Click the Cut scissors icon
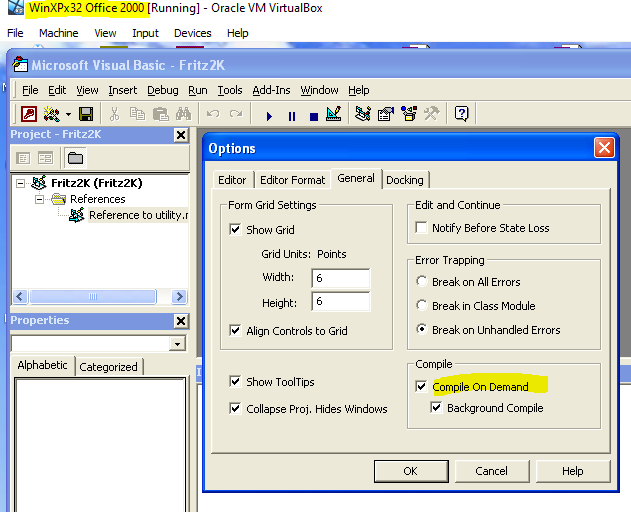The image size is (631, 512). point(115,114)
